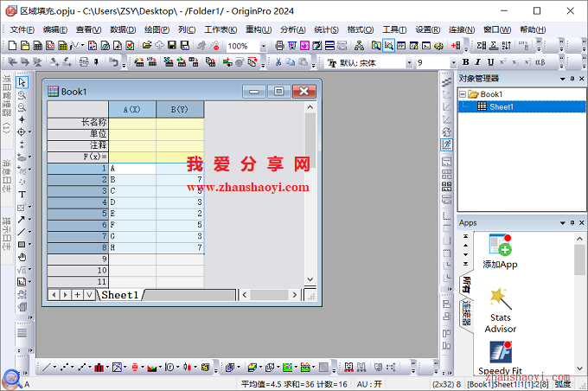Select row header 5 in worksheet
The width and height of the screenshot is (588, 391).
pyautogui.click(x=78, y=214)
